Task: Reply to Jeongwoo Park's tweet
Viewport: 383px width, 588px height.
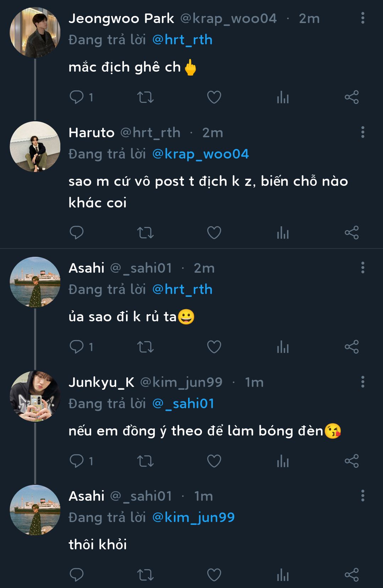Action: (77, 97)
